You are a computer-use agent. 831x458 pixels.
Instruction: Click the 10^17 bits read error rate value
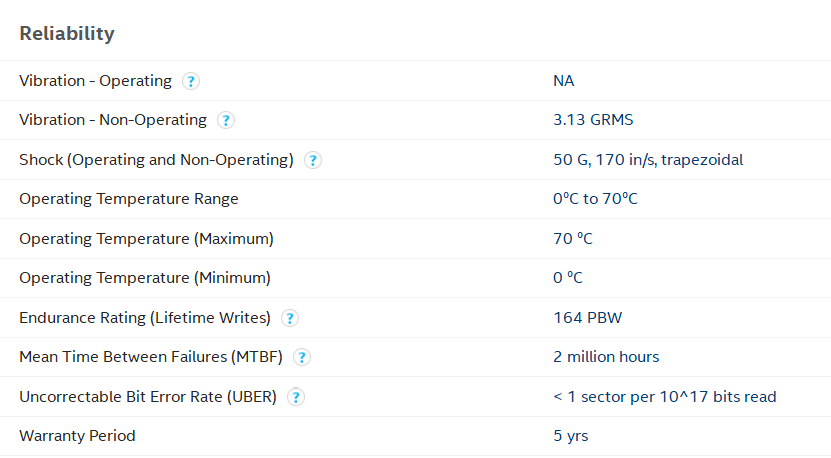tap(664, 397)
